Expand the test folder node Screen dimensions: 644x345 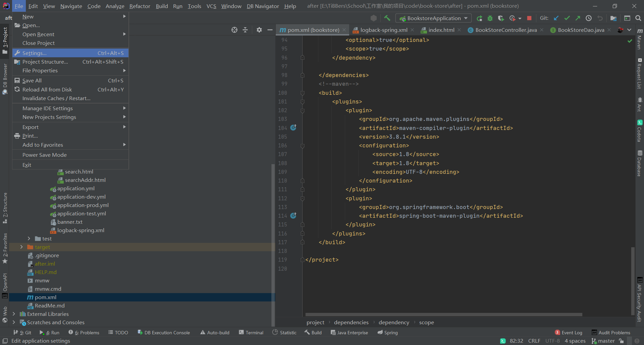pyautogui.click(x=29, y=238)
